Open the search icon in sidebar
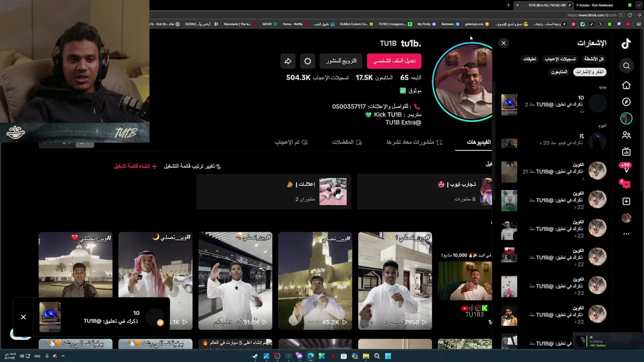Screen dimensions: 644x362 pyautogui.click(x=626, y=66)
